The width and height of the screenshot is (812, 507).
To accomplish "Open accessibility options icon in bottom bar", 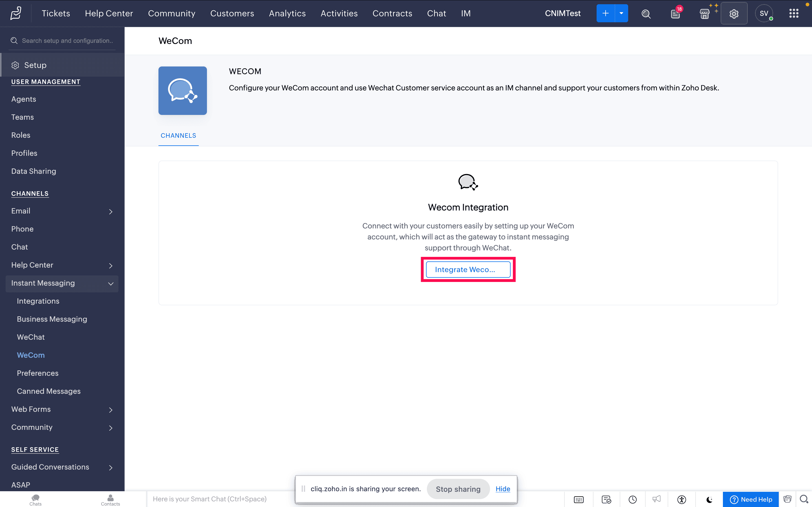I will click(681, 499).
